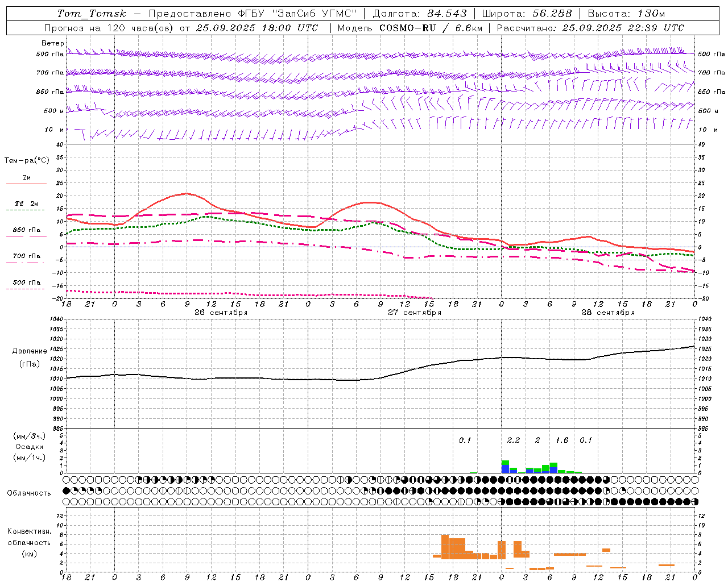Click 'Предоставлено ФГБУ "ЗапСиб УГМС"' provider text
The image size is (728, 582).
[x=253, y=14]
